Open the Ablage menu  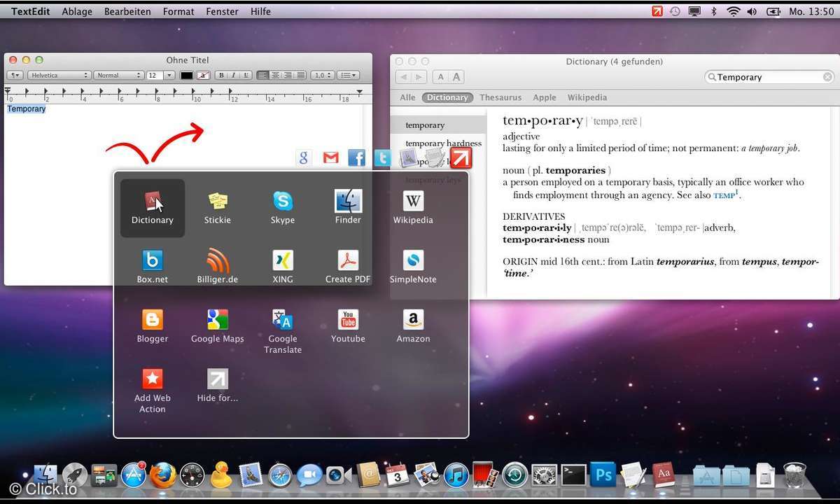click(x=77, y=11)
